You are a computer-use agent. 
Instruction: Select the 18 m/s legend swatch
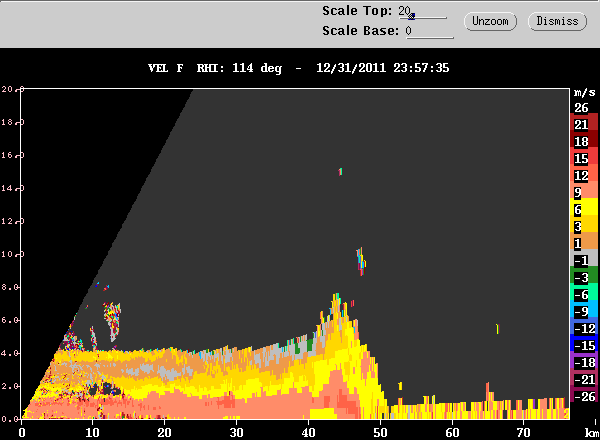point(584,139)
